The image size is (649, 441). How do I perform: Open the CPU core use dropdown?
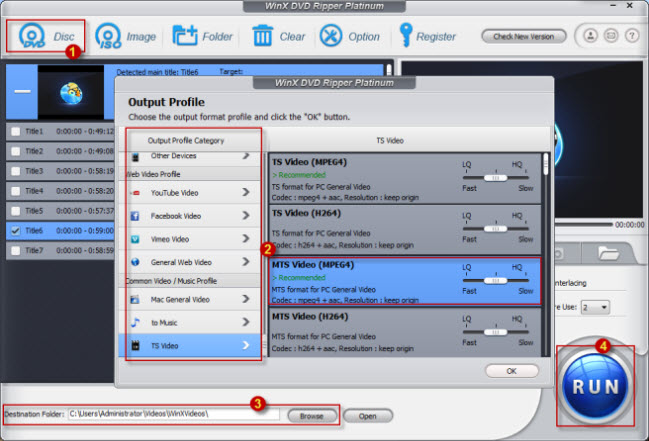[595, 308]
